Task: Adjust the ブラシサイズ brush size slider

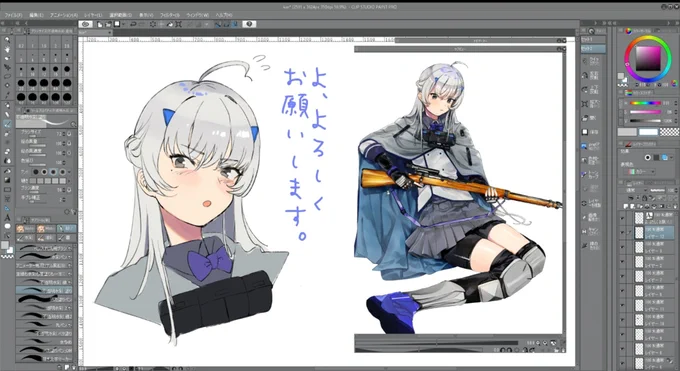Action: (x=37, y=136)
